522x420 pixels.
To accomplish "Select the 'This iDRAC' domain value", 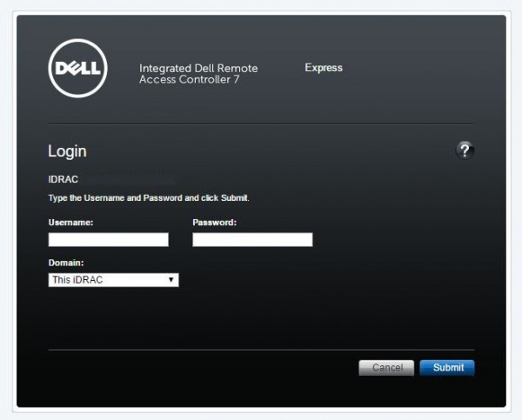I will [x=104, y=280].
